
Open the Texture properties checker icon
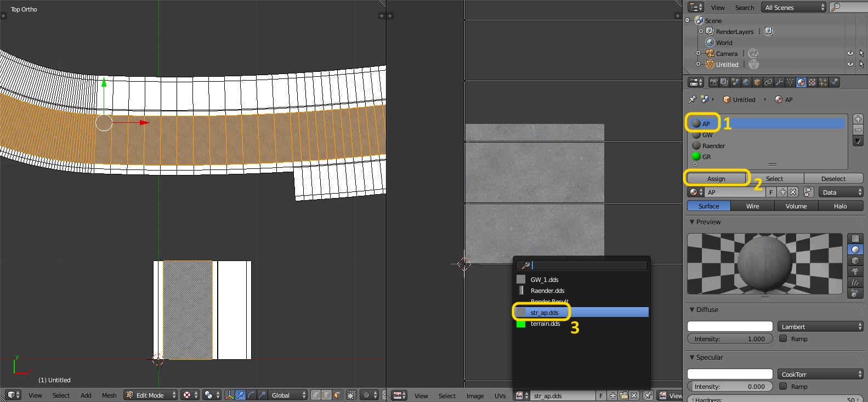[x=812, y=82]
